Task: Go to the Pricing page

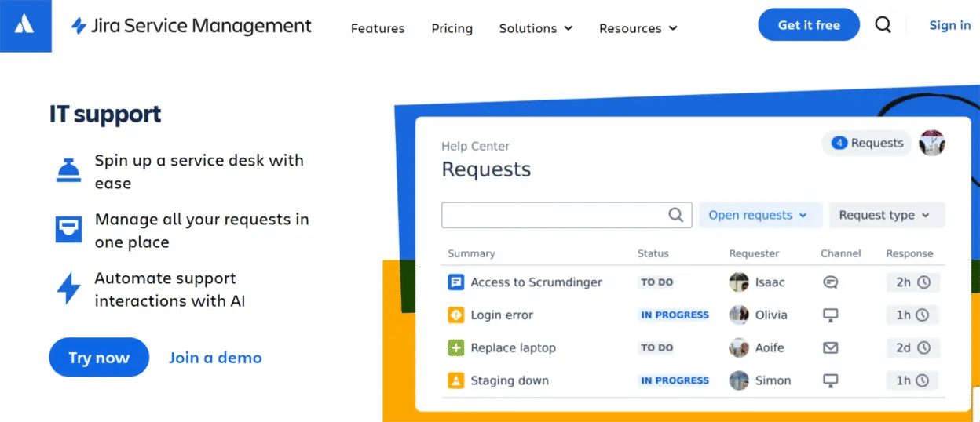Action: [452, 28]
